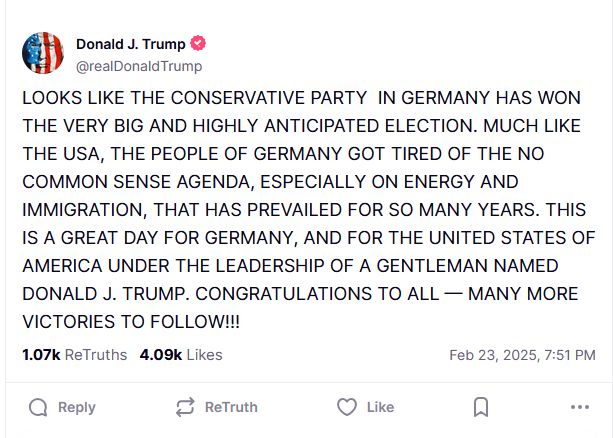Image resolution: width=613 pixels, height=438 pixels.
Task: Click the 1.07k retruth count number
Action: click(x=40, y=355)
